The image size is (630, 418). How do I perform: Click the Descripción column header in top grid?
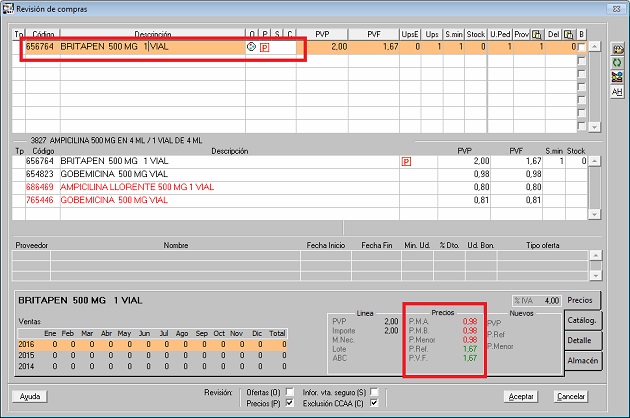coord(153,35)
